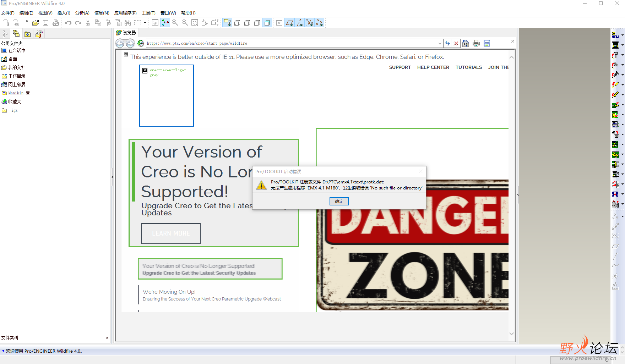This screenshot has height=364, width=625.
Task: Click the Redo arrow icon
Action: (78, 23)
